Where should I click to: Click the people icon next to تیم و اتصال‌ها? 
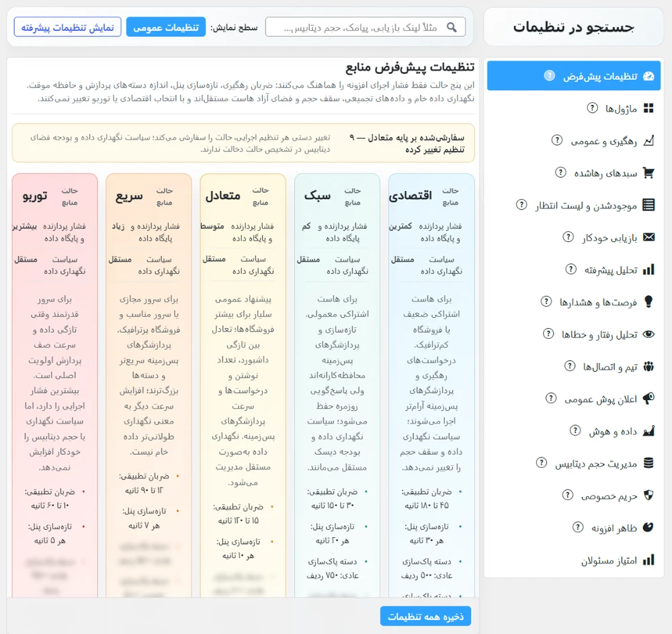[648, 366]
